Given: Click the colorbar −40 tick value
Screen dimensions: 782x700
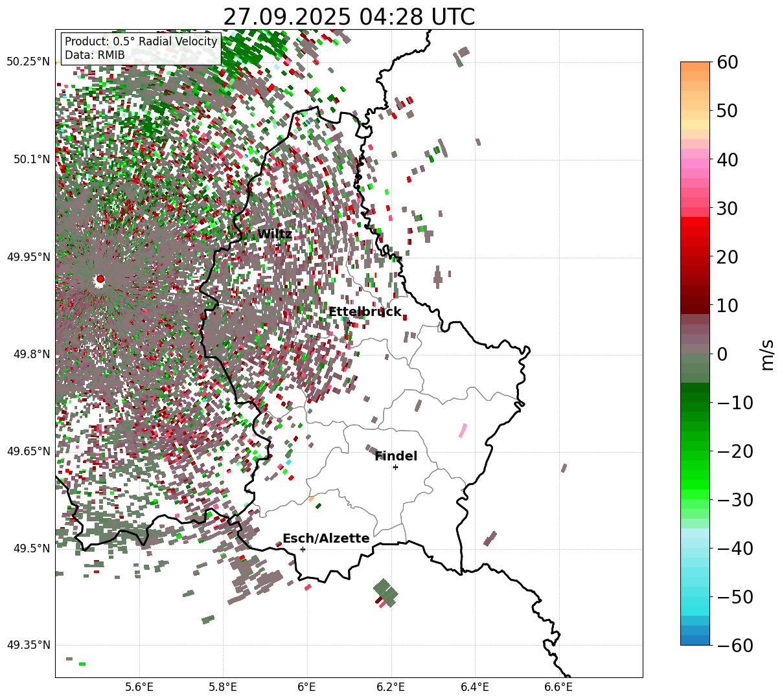Looking at the screenshot, I should (734, 548).
